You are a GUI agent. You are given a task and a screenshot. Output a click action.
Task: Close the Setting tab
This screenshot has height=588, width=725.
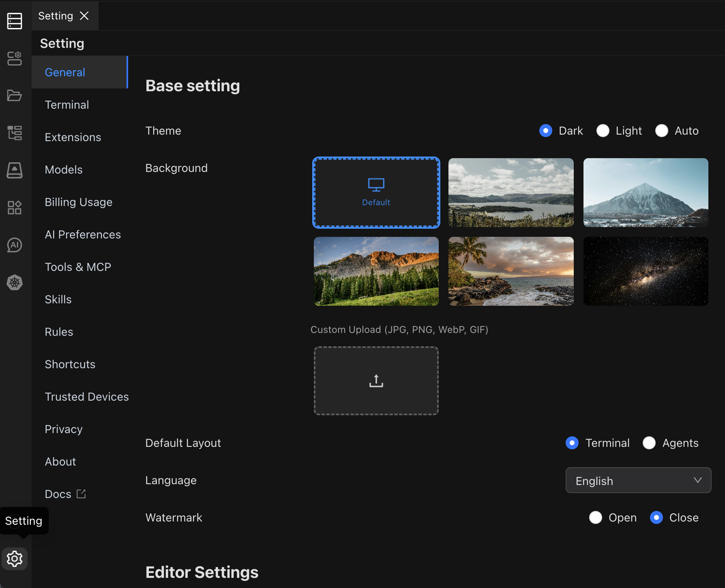tap(84, 16)
